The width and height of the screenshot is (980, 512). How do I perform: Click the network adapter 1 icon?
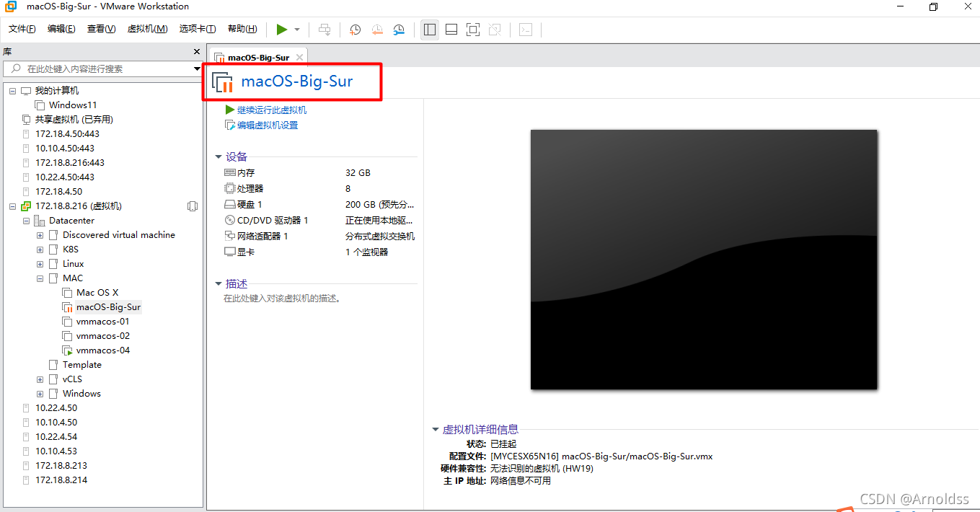230,237
